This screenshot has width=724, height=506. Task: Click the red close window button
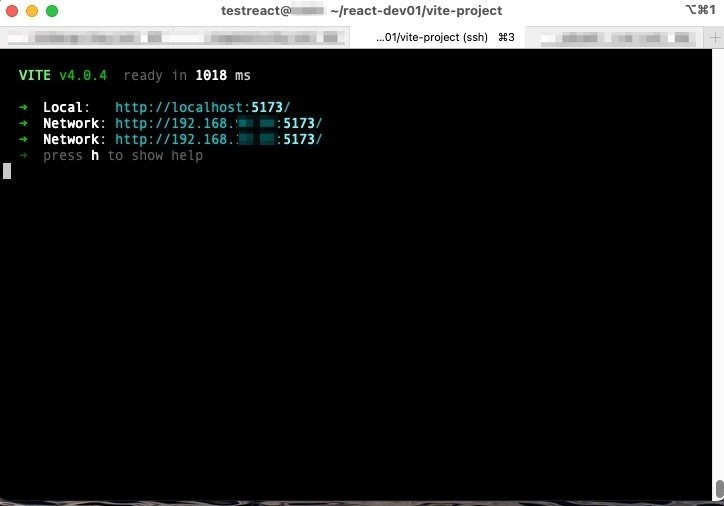click(12, 11)
